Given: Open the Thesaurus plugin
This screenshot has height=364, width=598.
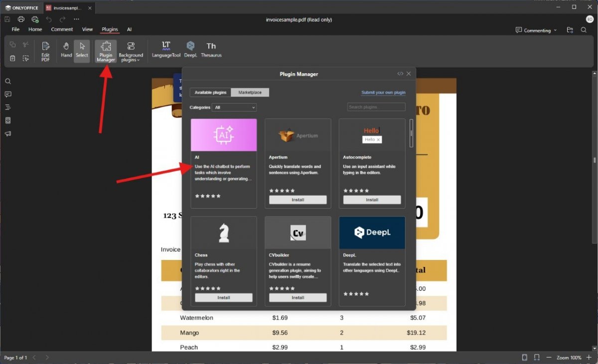Looking at the screenshot, I should (x=211, y=49).
